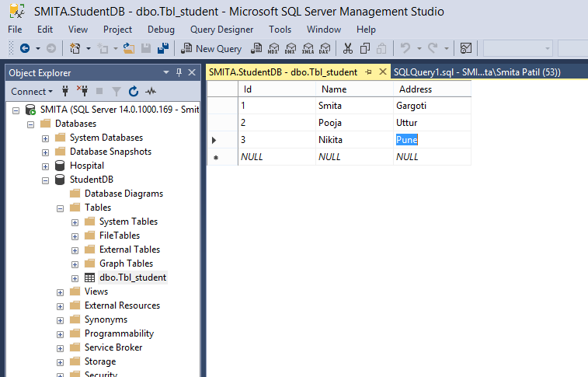The width and height of the screenshot is (588, 377).
Task: Toggle Object Explorer auto-hide pin
Action: (x=179, y=72)
